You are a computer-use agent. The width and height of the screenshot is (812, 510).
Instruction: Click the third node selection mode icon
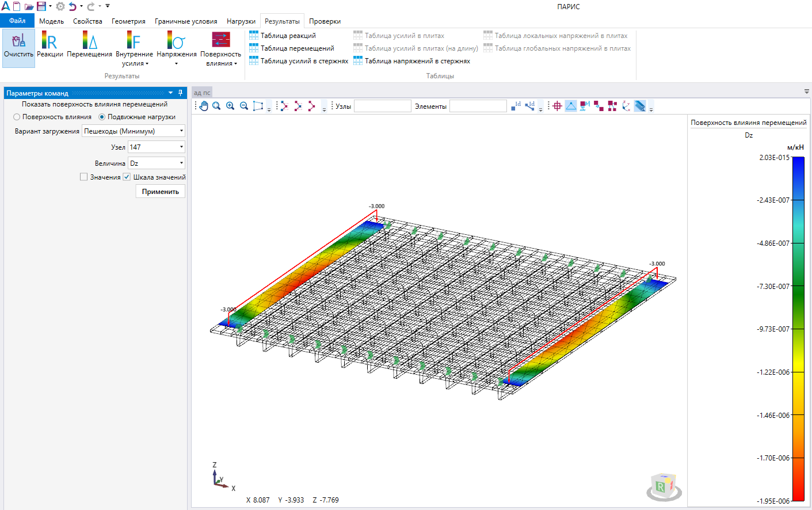(x=311, y=106)
